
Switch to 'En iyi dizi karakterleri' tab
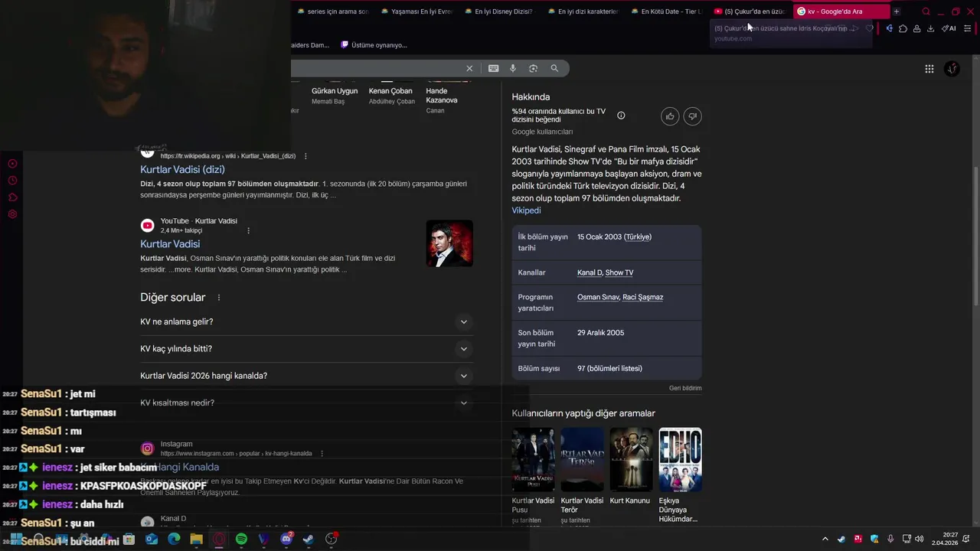pos(583,11)
